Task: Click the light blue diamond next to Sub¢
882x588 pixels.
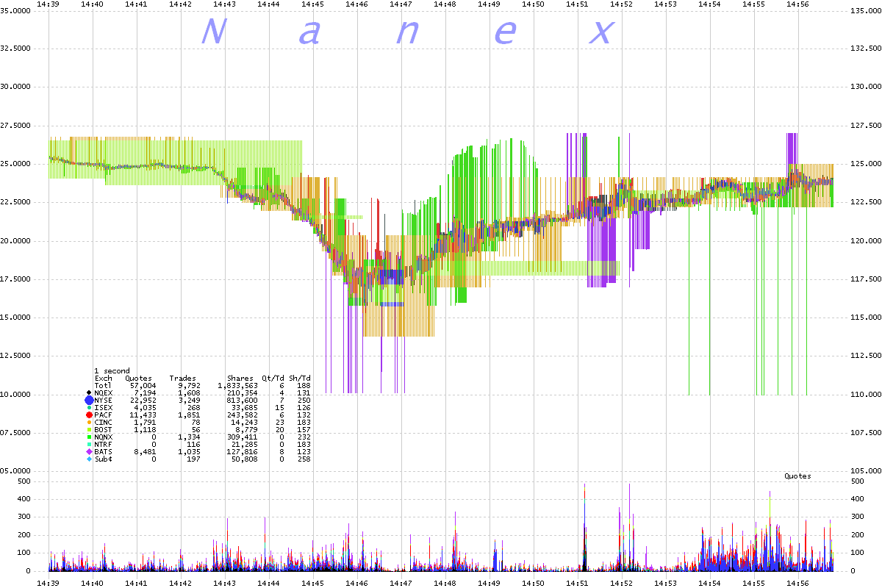Action: tap(89, 459)
